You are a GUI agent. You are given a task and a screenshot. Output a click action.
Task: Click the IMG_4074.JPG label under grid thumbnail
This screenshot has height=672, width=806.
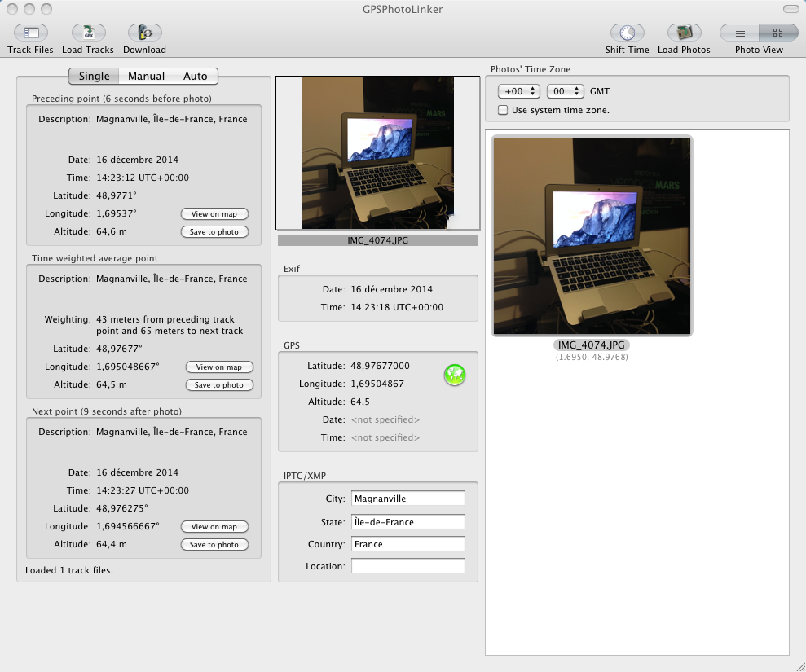point(592,345)
